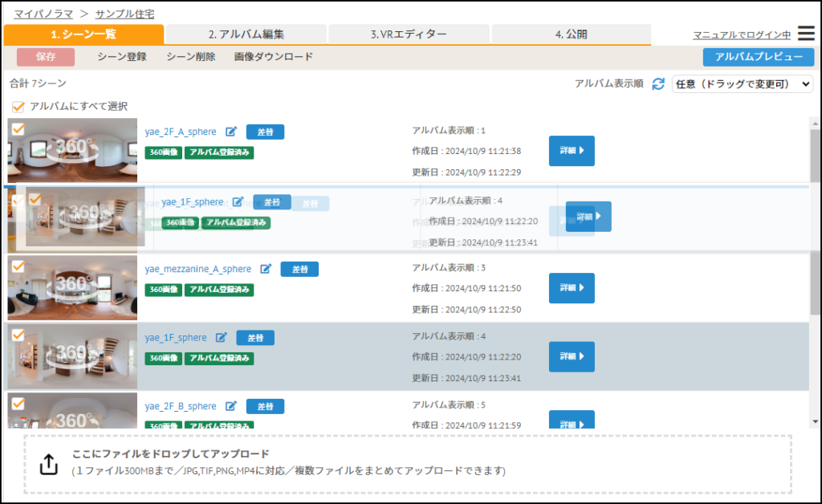Open the hamburger menu icon
Image resolution: width=822 pixels, height=504 pixels.
coord(805,34)
